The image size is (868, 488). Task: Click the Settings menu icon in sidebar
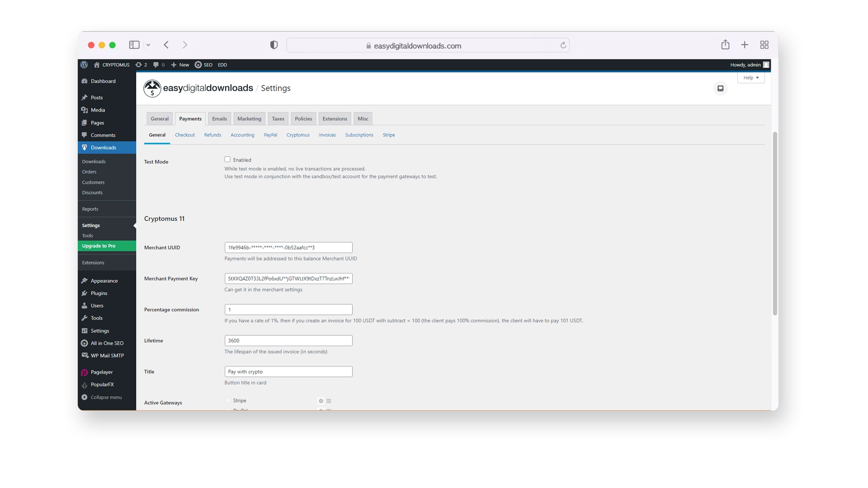pyautogui.click(x=85, y=330)
